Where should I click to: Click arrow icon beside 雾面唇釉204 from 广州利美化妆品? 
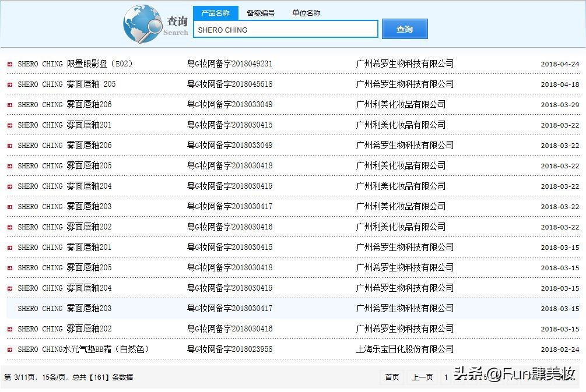coord(9,186)
